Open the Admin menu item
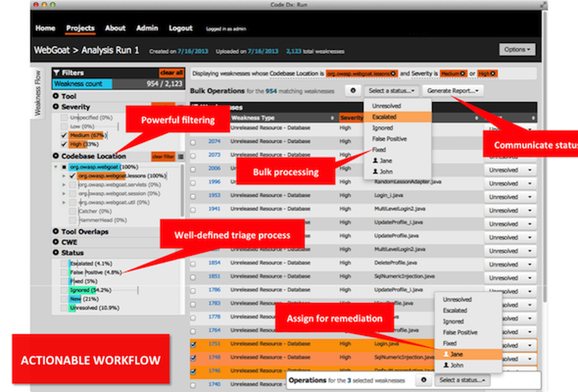Viewport: 578px width, 392px height. coord(147,28)
